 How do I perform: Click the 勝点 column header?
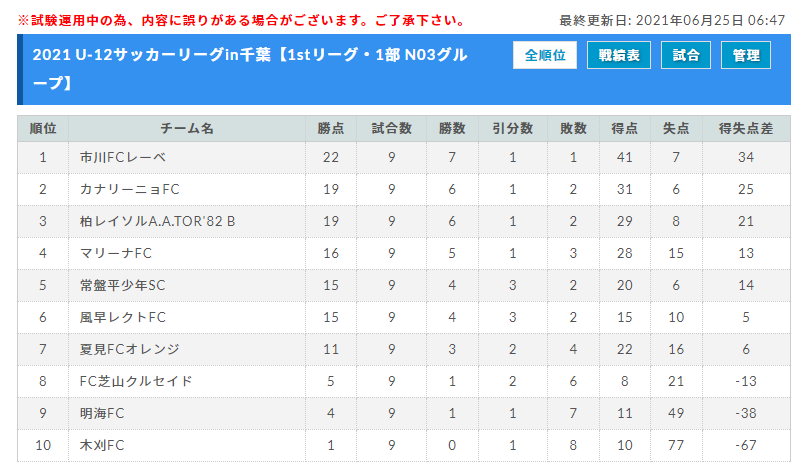[x=331, y=128]
